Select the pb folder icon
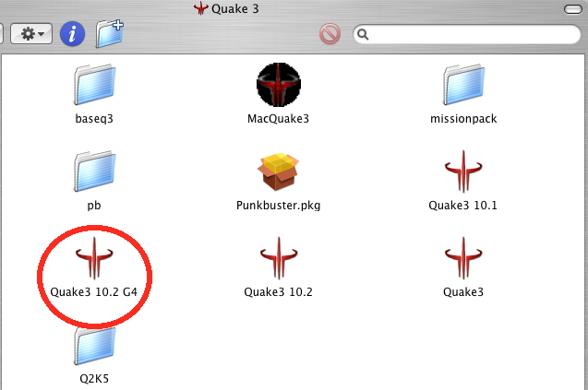The image size is (588, 390). 94,171
